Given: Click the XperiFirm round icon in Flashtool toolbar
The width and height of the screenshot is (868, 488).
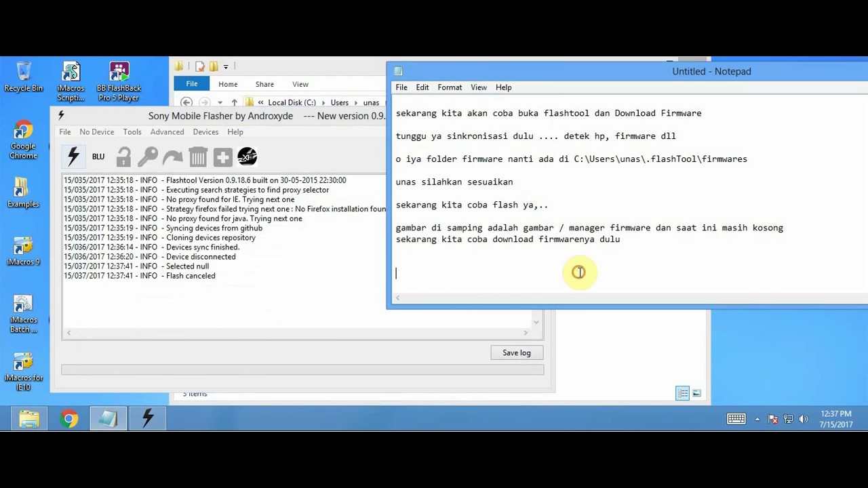Looking at the screenshot, I should (248, 157).
